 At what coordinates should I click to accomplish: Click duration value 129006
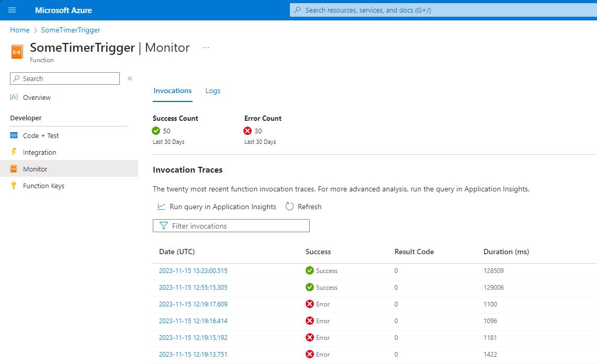point(493,288)
